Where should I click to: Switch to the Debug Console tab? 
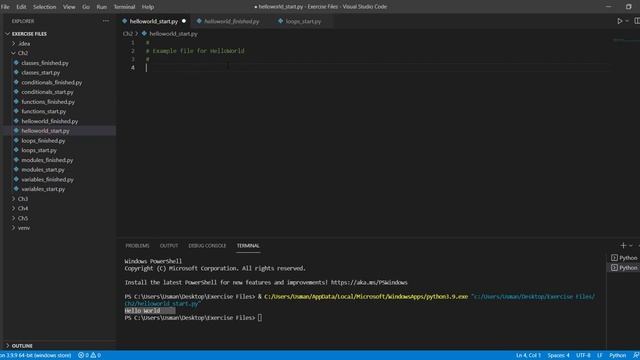(x=207, y=246)
